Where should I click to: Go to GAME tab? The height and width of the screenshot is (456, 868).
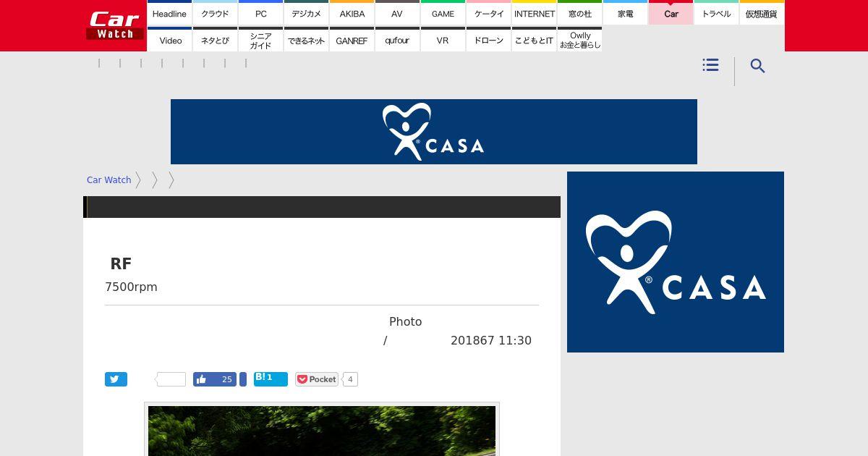tap(443, 13)
